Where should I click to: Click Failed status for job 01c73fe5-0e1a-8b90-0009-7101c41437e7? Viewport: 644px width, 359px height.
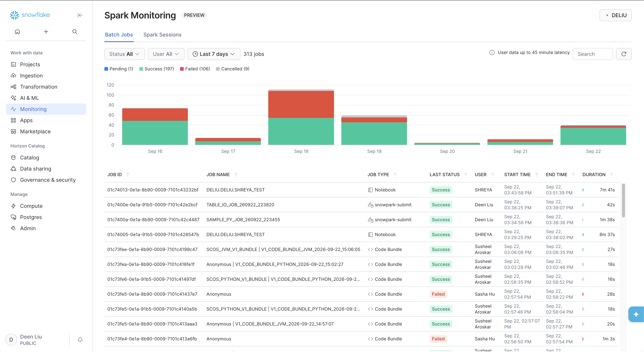coord(438,294)
